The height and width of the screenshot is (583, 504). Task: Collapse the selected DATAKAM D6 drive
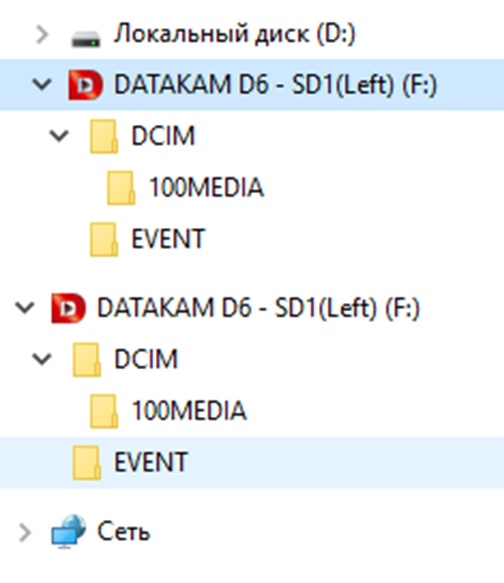tap(42, 84)
